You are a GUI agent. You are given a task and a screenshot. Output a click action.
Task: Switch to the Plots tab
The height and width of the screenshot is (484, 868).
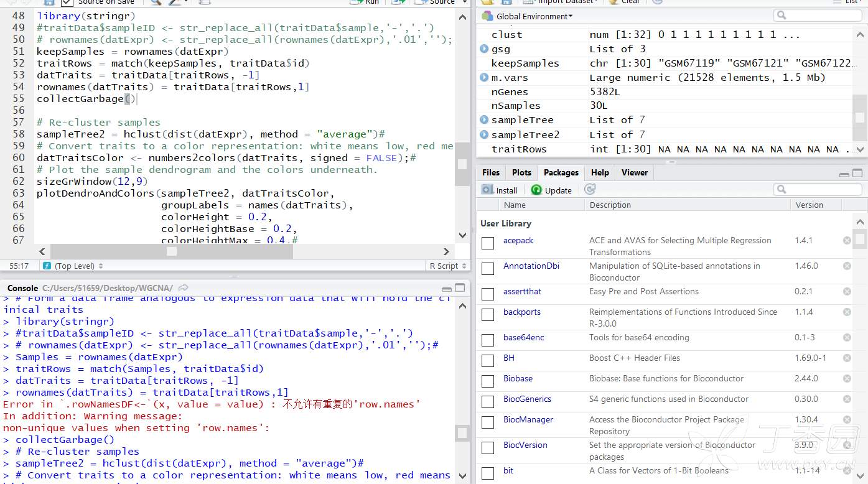pos(521,172)
